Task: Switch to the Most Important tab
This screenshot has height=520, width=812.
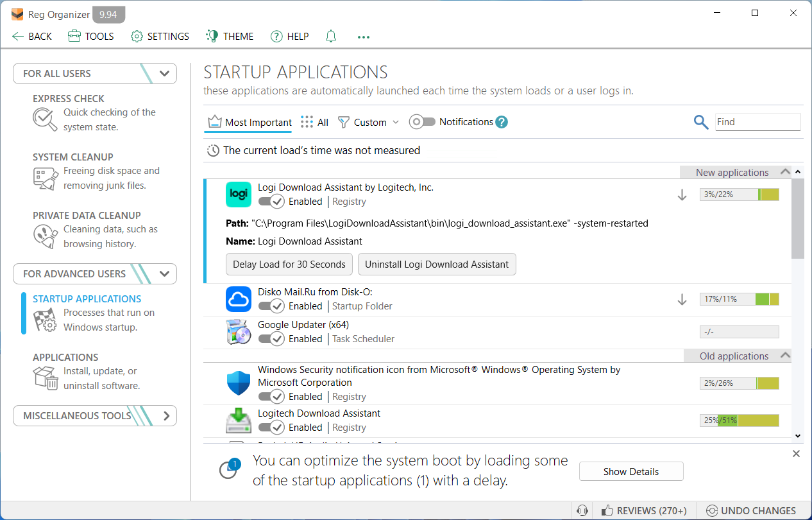Action: tap(250, 122)
